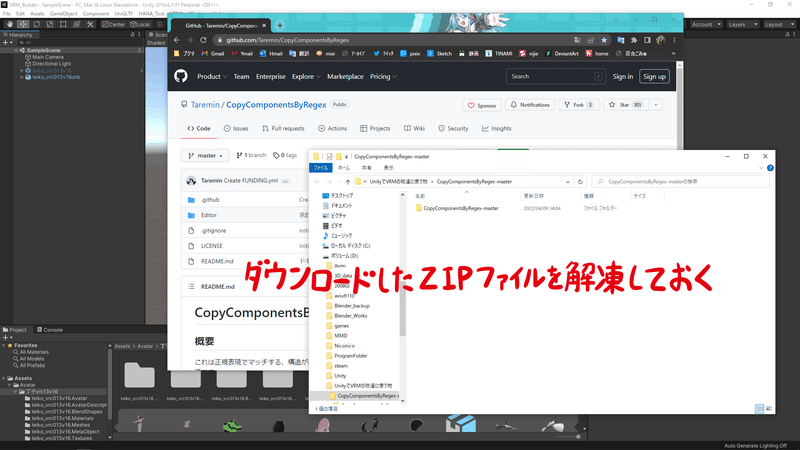The width and height of the screenshot is (800, 450).
Task: Close the GitHub Chrome tab
Action: pos(264,25)
